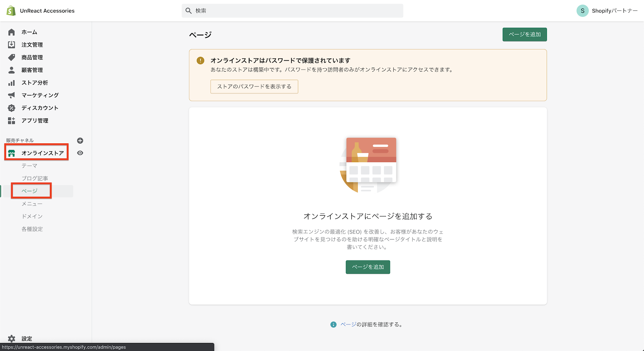
Task: Click the Shopify logo icon
Action: tap(11, 11)
